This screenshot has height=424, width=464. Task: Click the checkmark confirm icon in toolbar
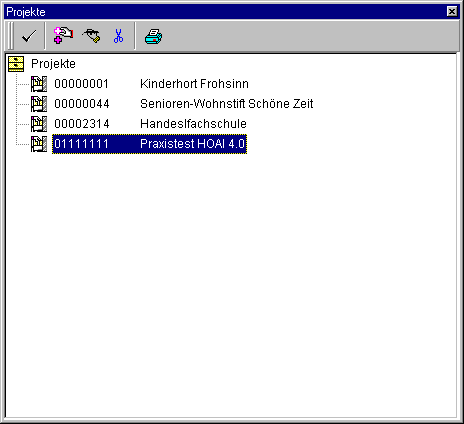point(29,36)
